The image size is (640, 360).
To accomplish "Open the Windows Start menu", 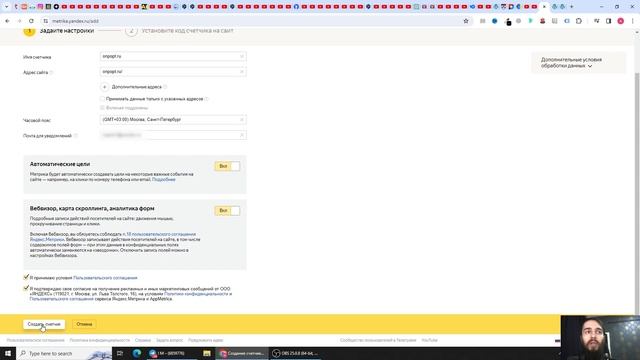I will [x=8, y=353].
